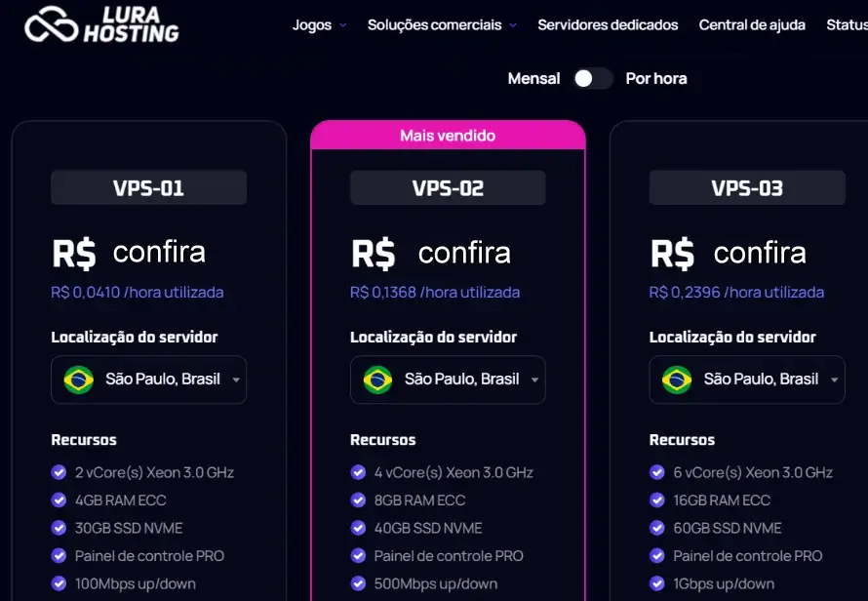Expand the Jogos navigation menu
This screenshot has height=601, width=868.
point(320,25)
